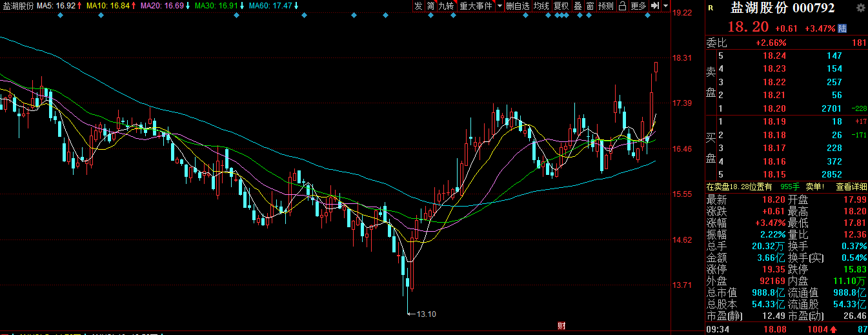
Task: Open the 重大事件 major events button
Action: tap(476, 6)
